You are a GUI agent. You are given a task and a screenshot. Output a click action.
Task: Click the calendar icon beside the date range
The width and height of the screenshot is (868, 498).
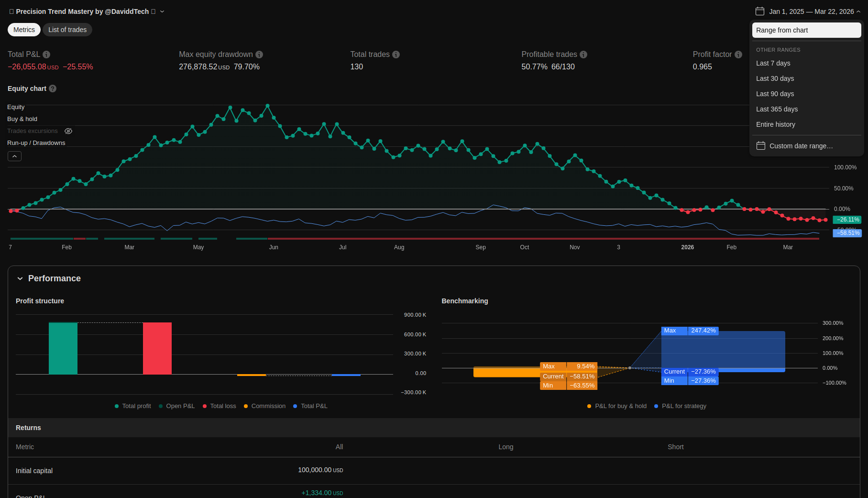click(759, 11)
